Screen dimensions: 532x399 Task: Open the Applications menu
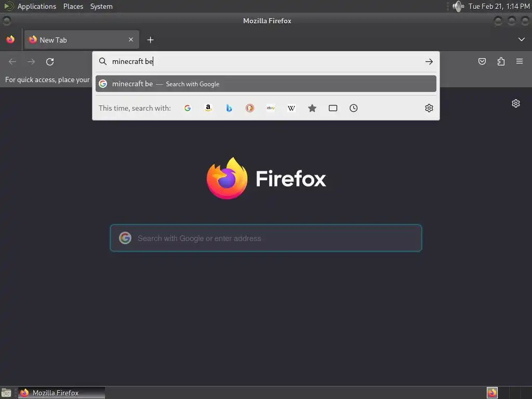pos(37,6)
